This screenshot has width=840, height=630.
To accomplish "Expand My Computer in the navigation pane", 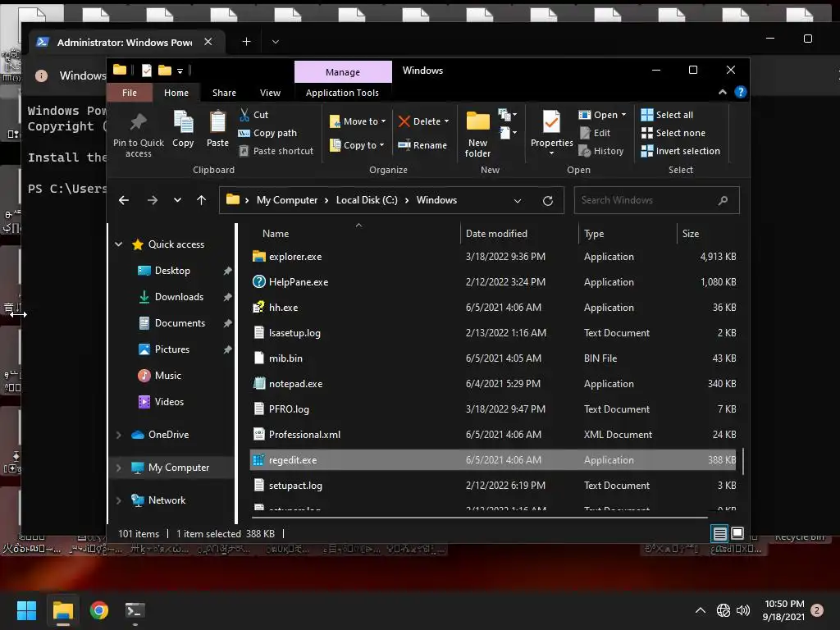I will pyautogui.click(x=118, y=468).
